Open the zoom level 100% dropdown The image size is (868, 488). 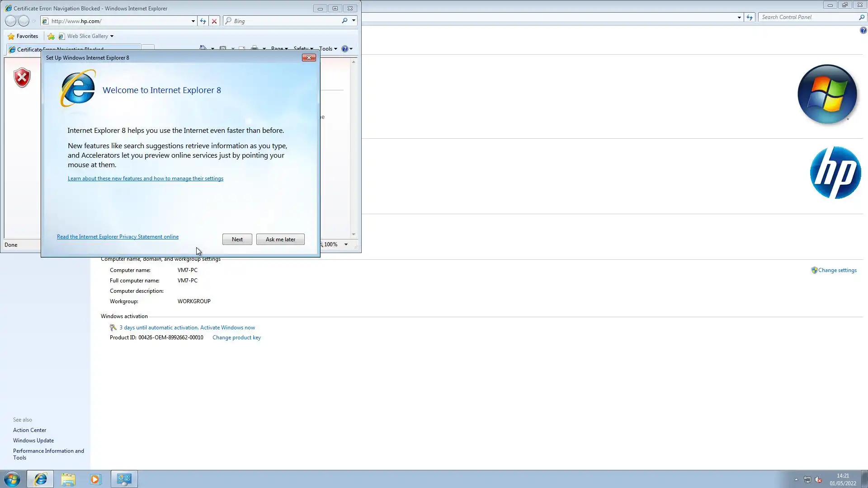click(346, 244)
